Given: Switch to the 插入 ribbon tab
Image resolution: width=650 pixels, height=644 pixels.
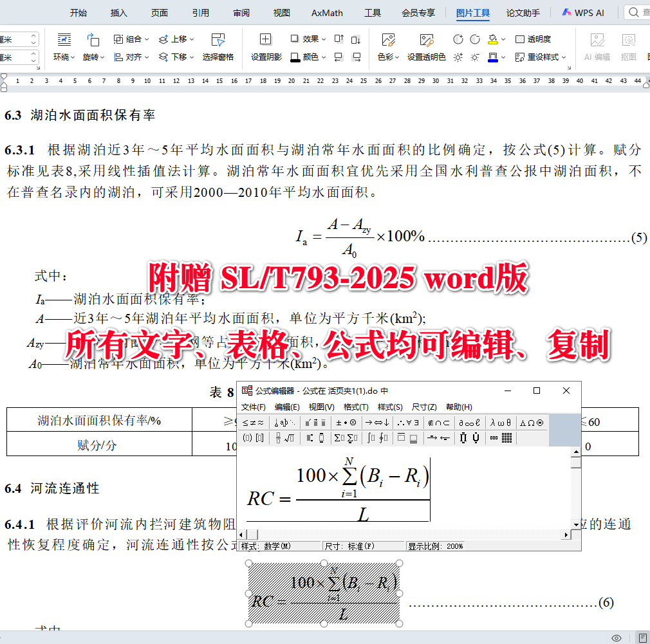Looking at the screenshot, I should pos(118,13).
